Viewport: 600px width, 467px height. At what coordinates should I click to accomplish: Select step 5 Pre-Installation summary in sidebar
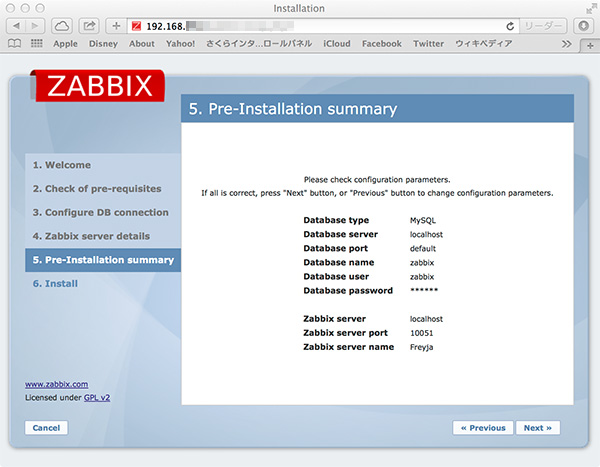[x=103, y=260]
